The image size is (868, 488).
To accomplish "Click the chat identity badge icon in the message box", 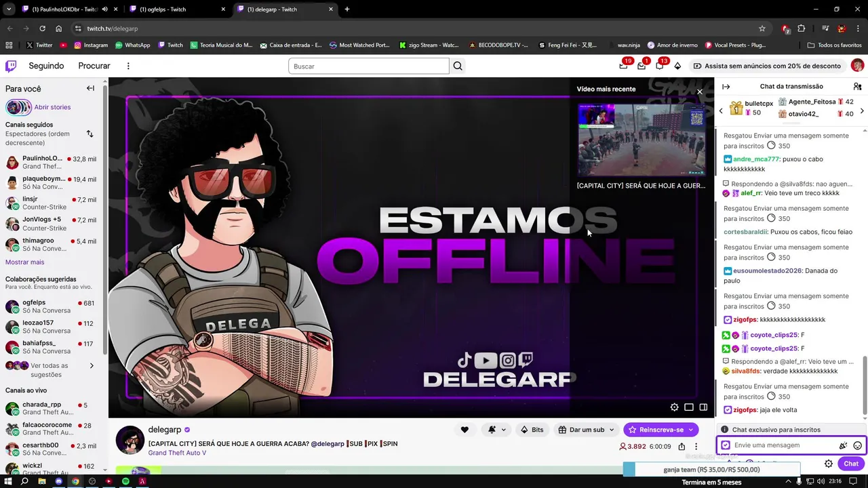I will click(726, 445).
